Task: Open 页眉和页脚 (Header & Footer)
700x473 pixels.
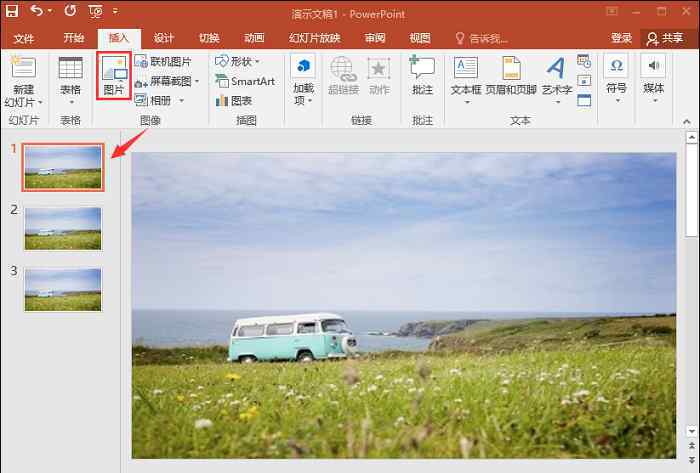Action: point(511,76)
